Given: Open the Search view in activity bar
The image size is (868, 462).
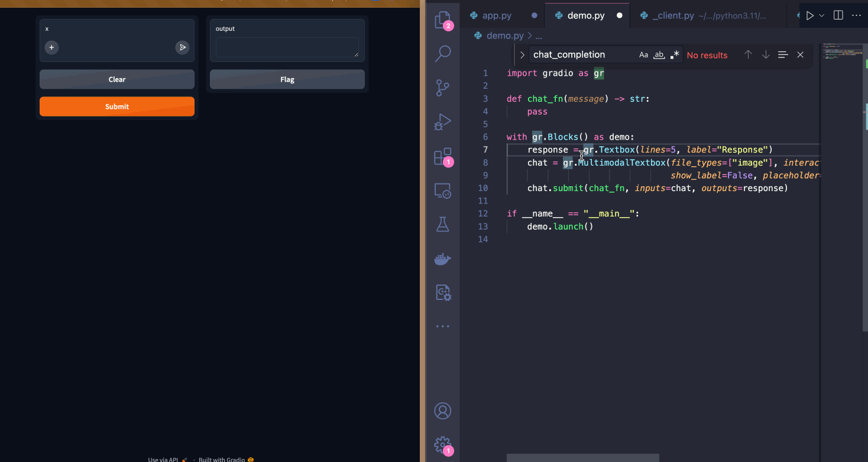Looking at the screenshot, I should (442, 54).
